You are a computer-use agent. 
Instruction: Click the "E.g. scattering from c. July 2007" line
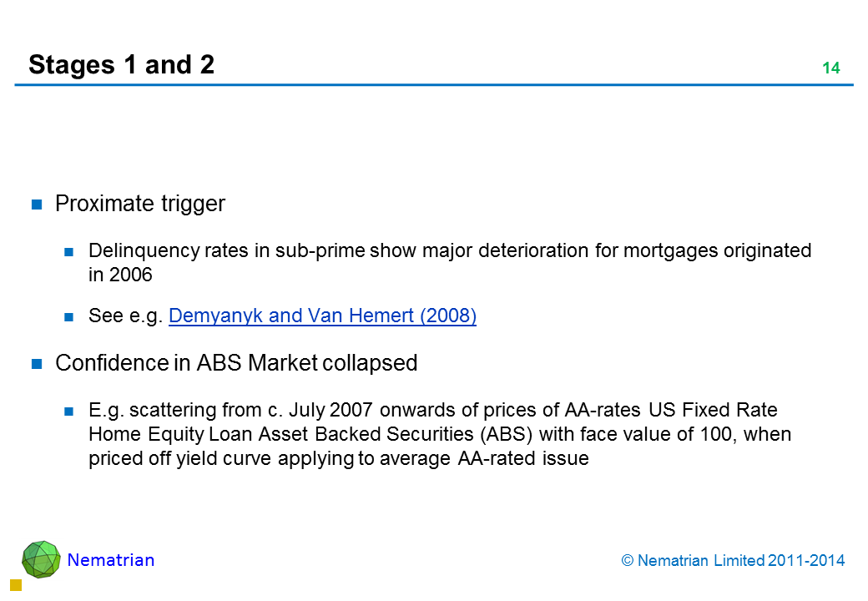[432, 411]
